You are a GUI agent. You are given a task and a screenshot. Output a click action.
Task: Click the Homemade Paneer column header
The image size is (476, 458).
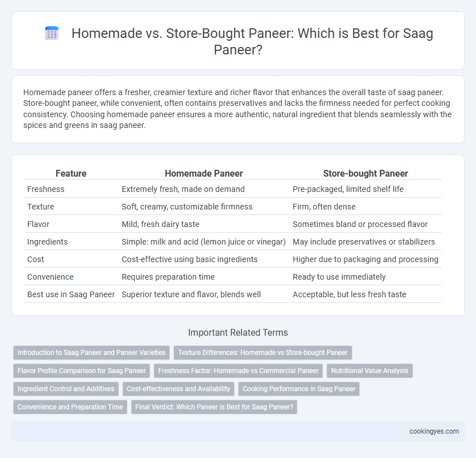(x=203, y=173)
